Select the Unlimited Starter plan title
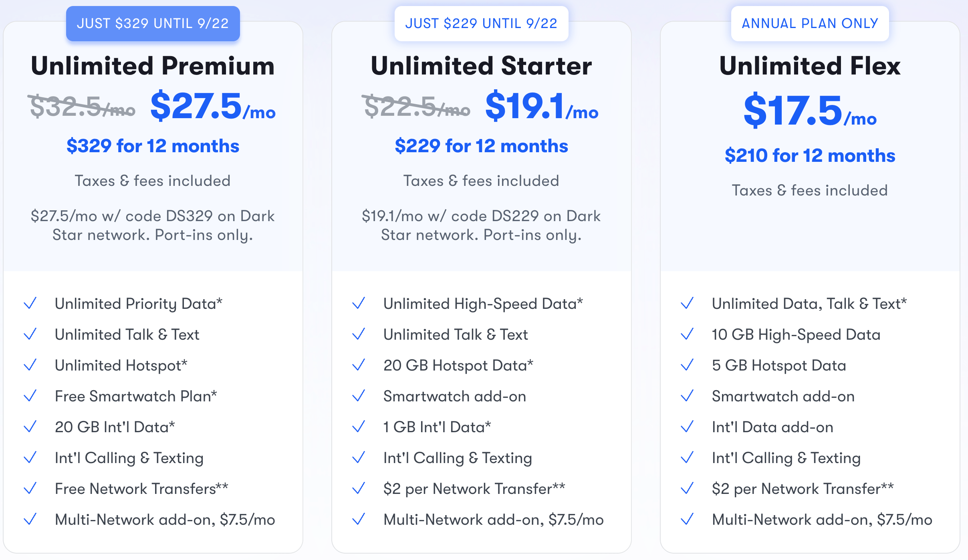968x560 pixels. 481,66
